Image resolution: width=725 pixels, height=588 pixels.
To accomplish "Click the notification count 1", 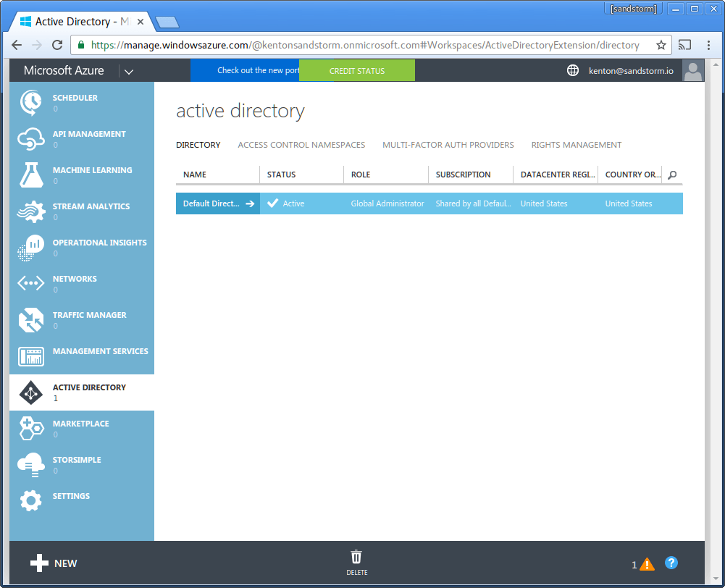I will (x=634, y=565).
